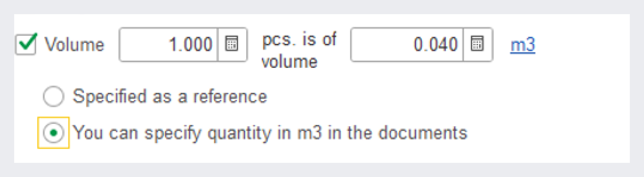
Task: Uncheck the Volume checkbox
Action: point(26,44)
